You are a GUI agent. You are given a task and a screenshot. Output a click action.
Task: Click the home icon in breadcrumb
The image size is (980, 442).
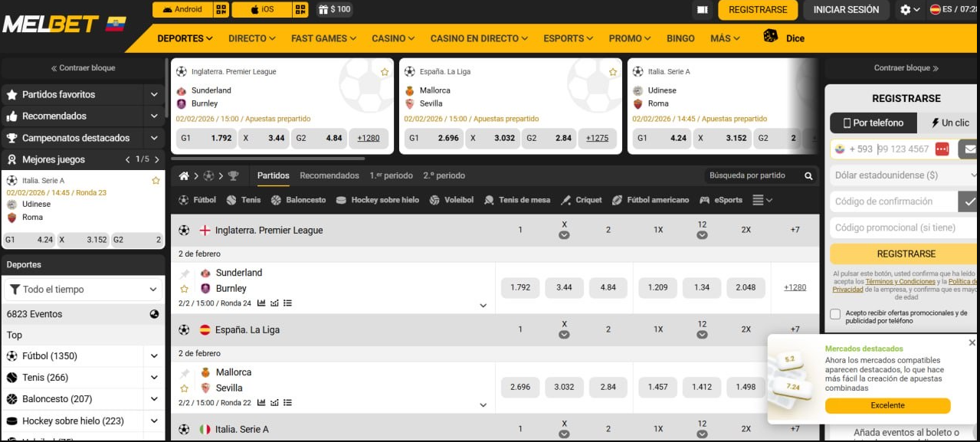(184, 176)
